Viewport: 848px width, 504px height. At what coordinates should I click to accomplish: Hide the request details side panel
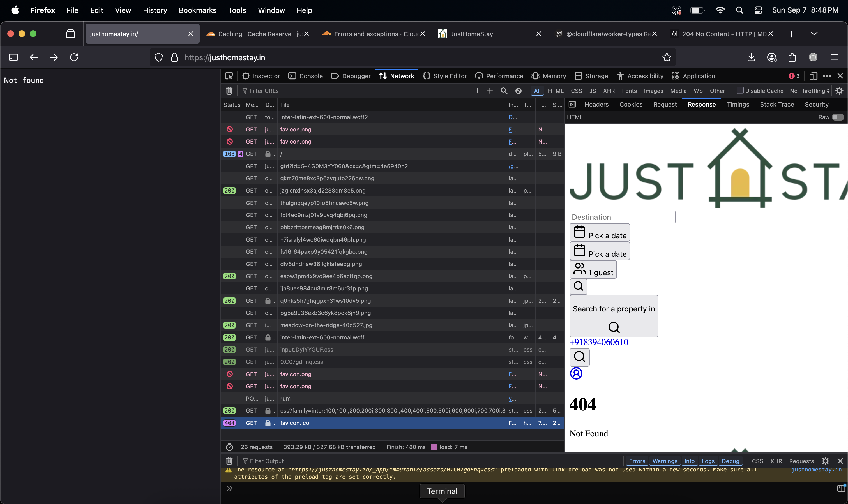tap(572, 105)
